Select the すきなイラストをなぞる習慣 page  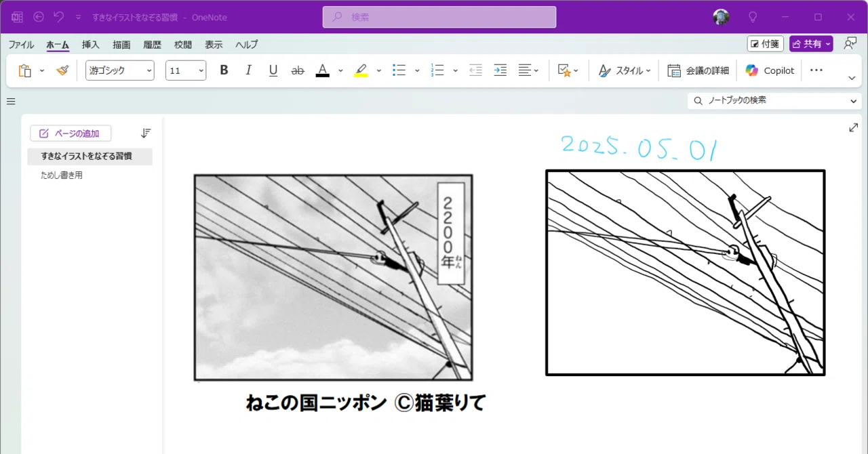point(90,156)
